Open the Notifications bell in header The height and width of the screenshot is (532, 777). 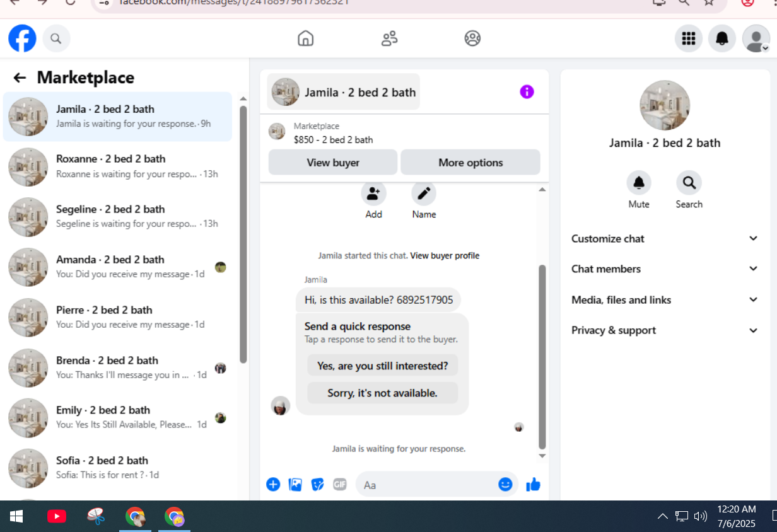[x=722, y=38]
